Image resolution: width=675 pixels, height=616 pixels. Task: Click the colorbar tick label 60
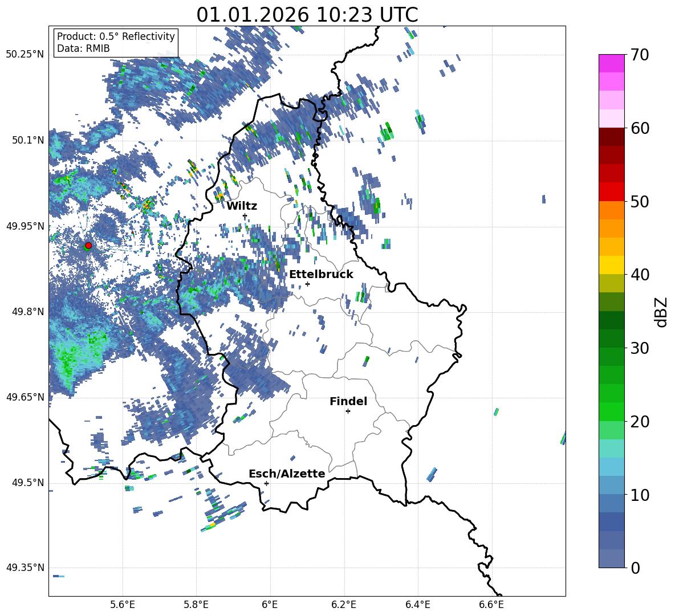640,128
